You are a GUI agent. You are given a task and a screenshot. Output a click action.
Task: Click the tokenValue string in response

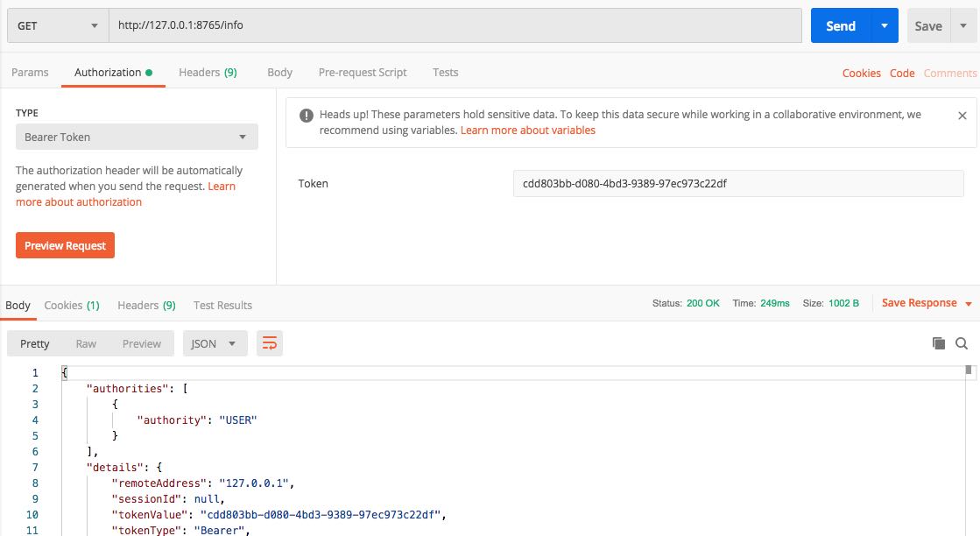click(321, 515)
